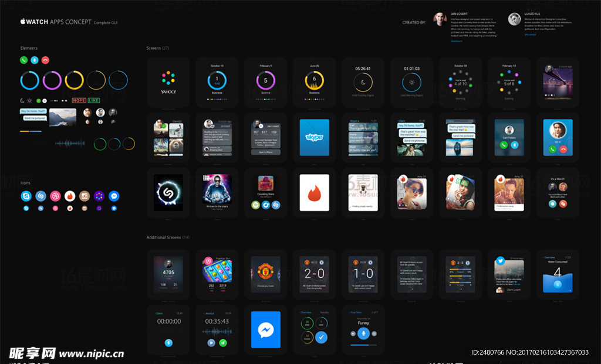The width and height of the screenshot is (601, 364).
Task: Click the play button on 00:35:43 recording
Action: tap(211, 342)
